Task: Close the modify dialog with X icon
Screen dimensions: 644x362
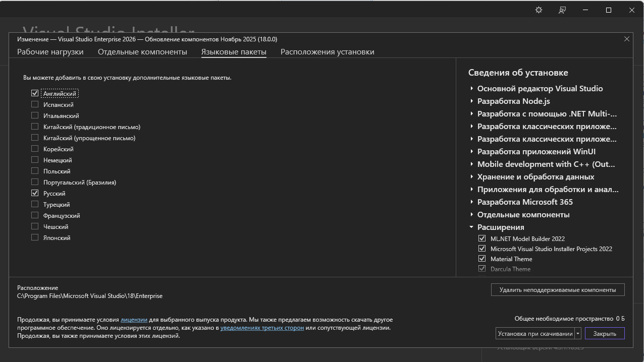Action: coord(627,39)
